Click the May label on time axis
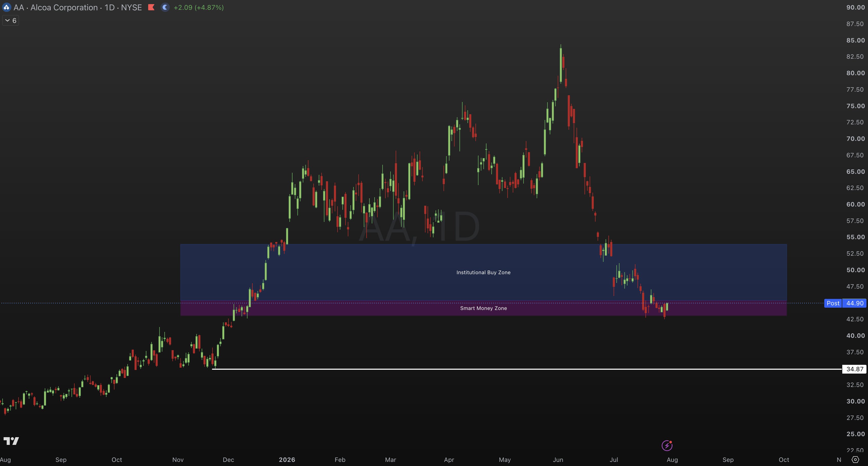Viewport: 868px width, 466px height. 505,460
